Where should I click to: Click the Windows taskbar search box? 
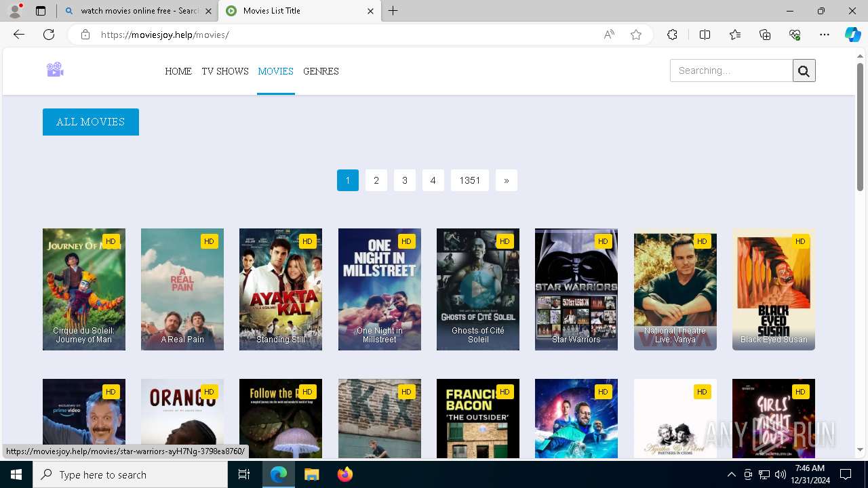point(130,474)
